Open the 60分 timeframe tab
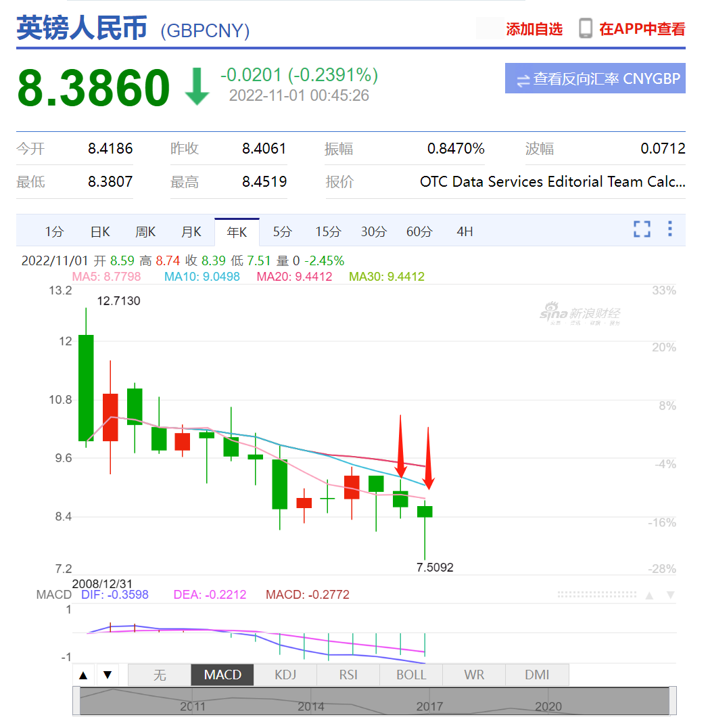Viewport: 708px width, 728px height. click(x=419, y=232)
